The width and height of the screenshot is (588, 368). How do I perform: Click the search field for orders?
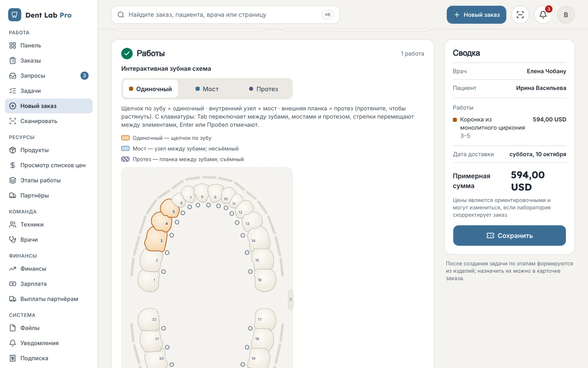click(x=225, y=15)
